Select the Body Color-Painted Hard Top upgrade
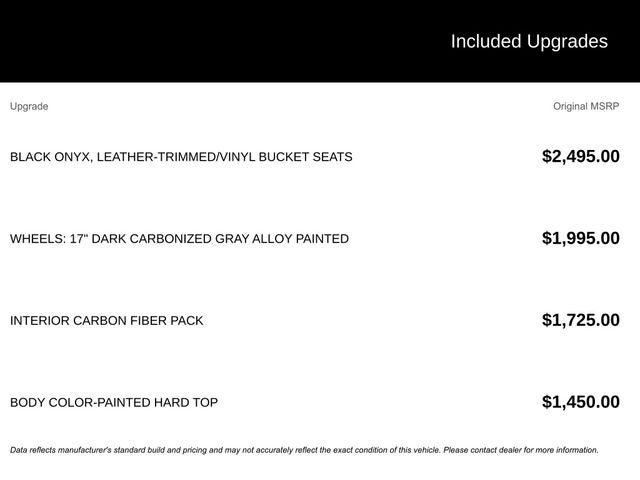The image size is (640, 480). 114,403
